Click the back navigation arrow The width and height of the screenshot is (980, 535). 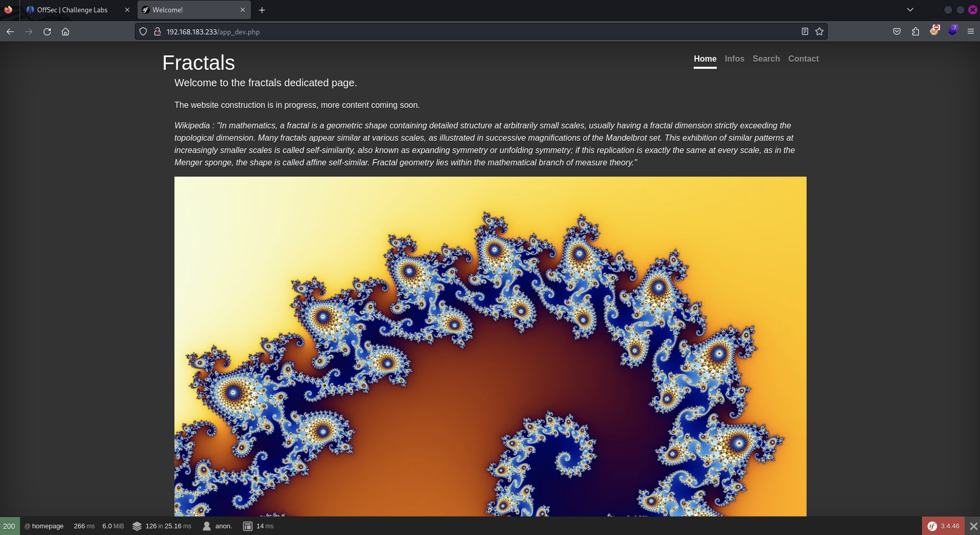pos(10,32)
